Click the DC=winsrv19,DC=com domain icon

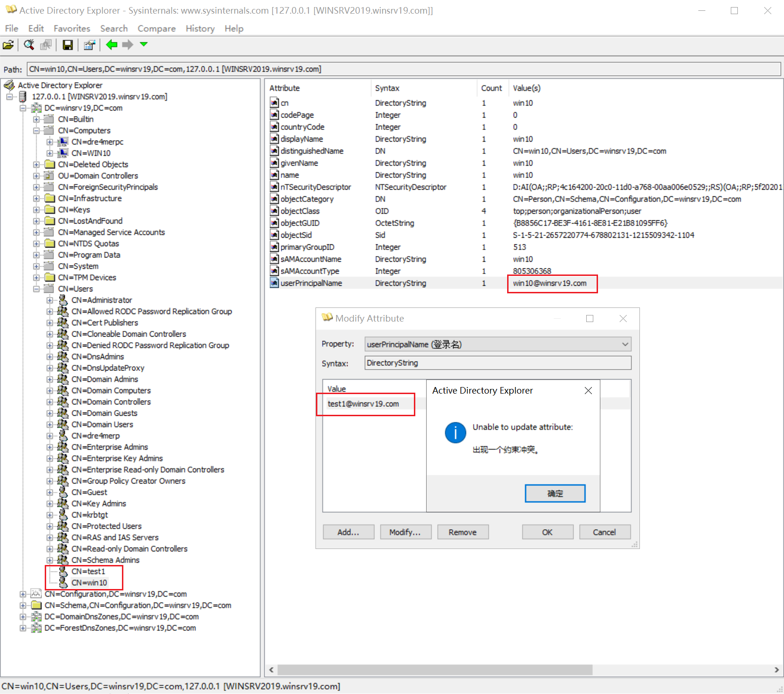pyautogui.click(x=36, y=108)
